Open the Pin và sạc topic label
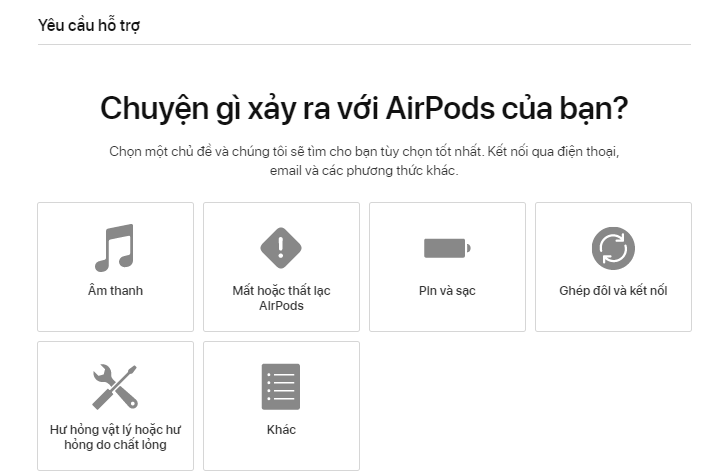Screen dimensions: 710x472 [447, 291]
